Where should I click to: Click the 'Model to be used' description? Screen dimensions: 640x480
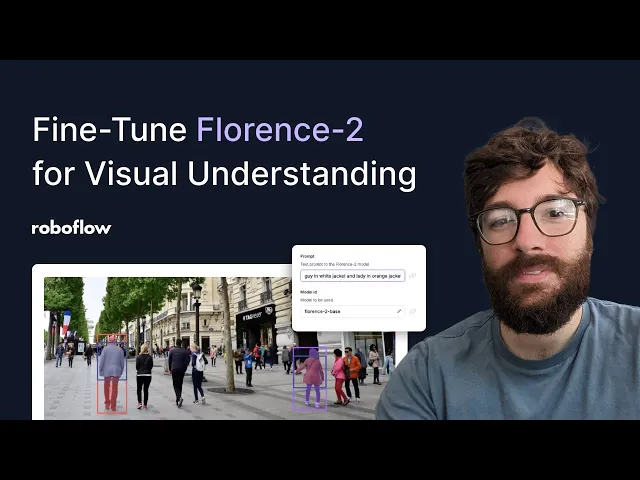(317, 300)
